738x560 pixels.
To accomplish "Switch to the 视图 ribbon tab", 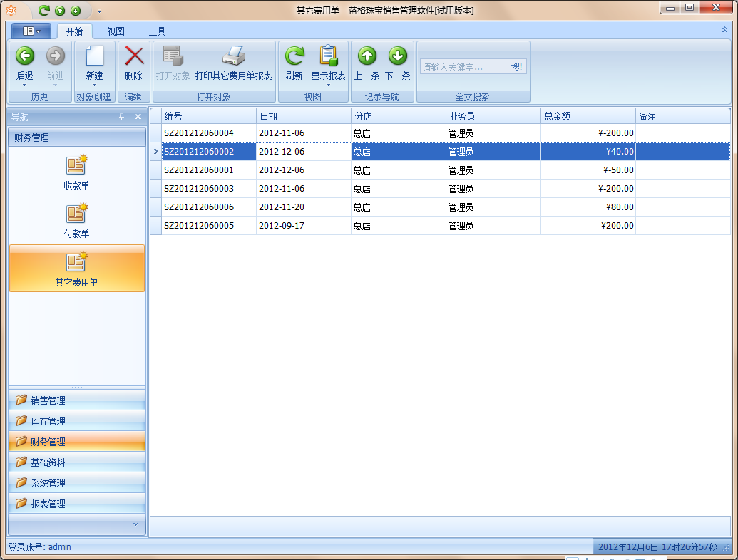I will tap(116, 31).
